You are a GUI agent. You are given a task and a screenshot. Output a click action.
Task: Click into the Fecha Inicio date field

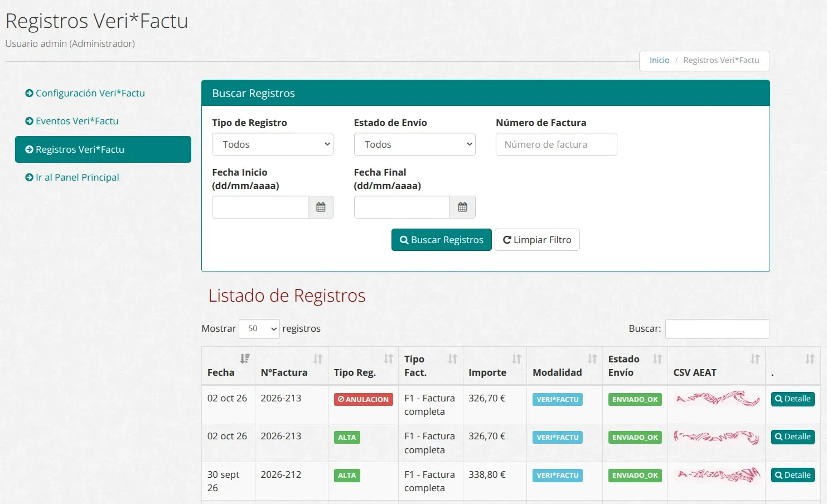260,207
